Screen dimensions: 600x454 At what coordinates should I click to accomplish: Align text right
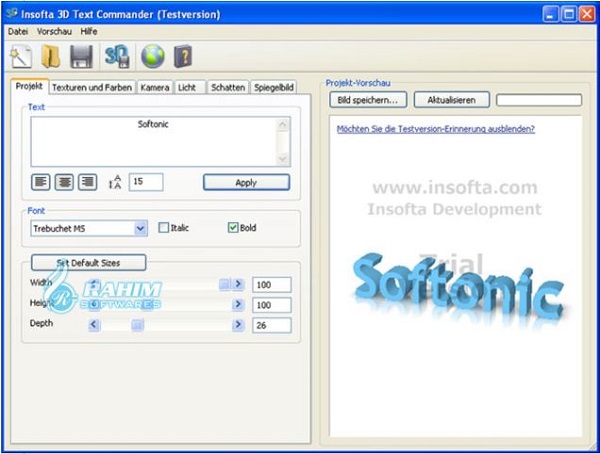tap(88, 182)
